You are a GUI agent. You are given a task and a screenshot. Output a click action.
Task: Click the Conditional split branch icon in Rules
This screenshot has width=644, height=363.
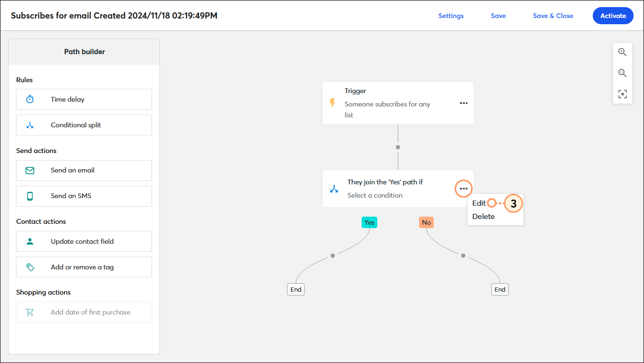(x=30, y=125)
